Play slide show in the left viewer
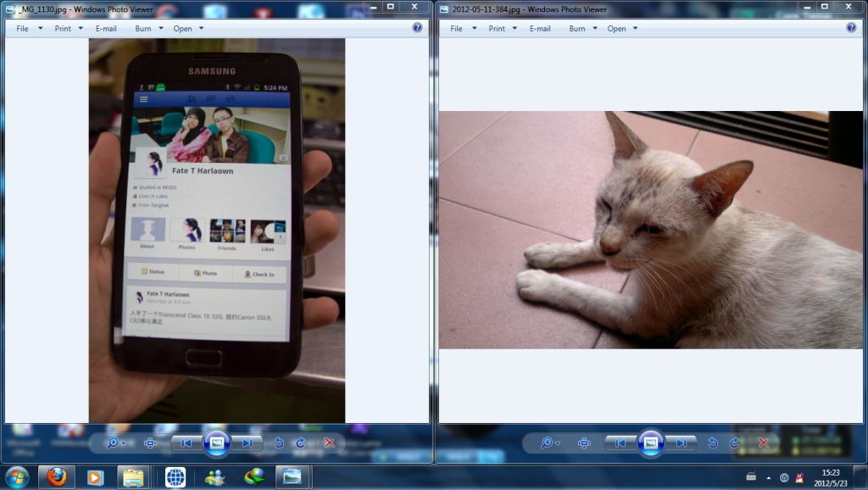868x490 pixels. tap(217, 443)
